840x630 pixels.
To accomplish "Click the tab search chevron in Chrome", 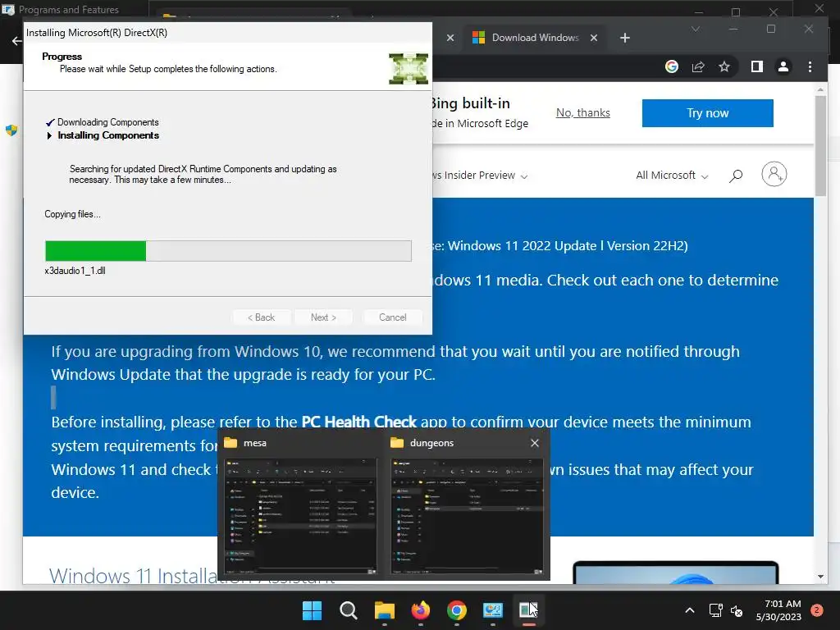I will [696, 29].
